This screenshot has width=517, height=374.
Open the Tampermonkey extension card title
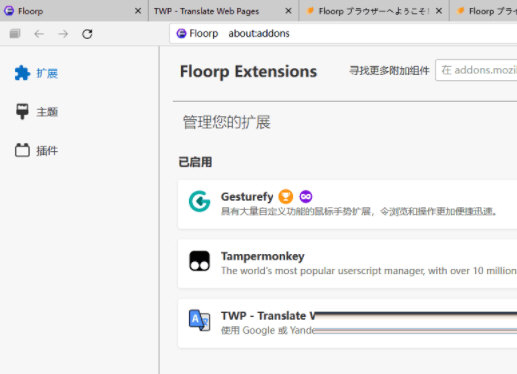[263, 256]
